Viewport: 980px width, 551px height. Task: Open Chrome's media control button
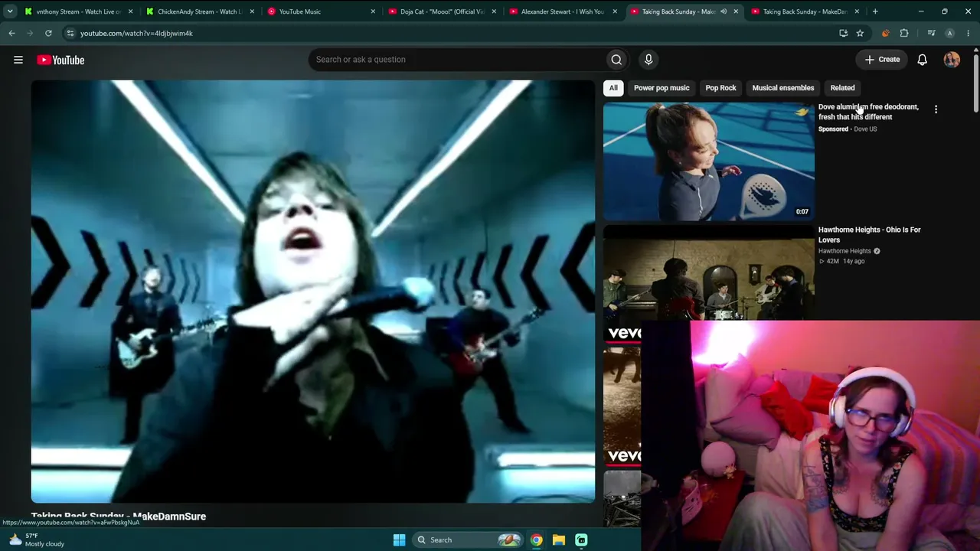pyautogui.click(x=931, y=33)
